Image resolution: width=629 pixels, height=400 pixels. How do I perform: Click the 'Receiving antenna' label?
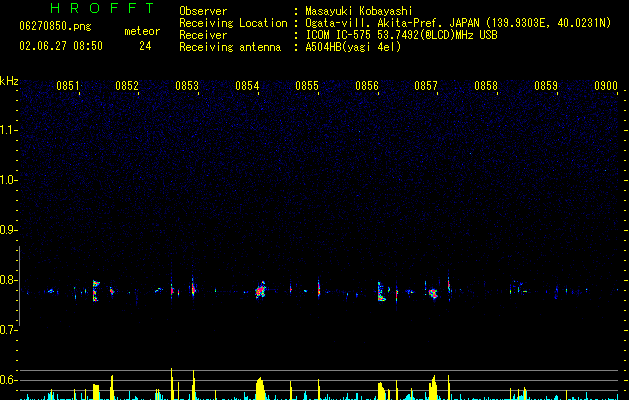click(230, 47)
